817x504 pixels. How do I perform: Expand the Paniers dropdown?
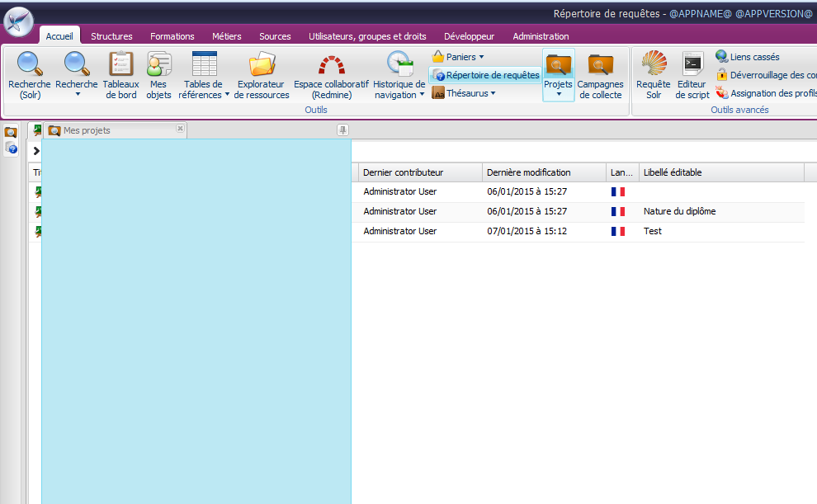click(459, 57)
